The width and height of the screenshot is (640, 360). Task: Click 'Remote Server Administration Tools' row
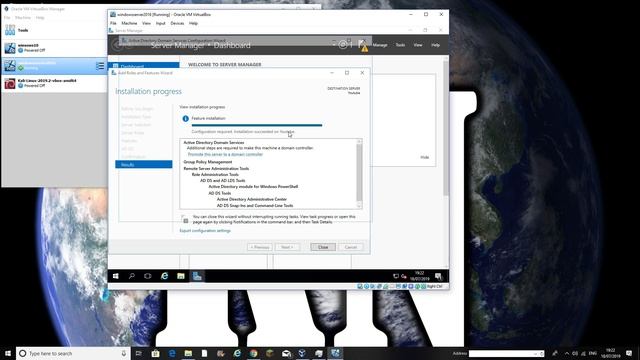pyautogui.click(x=216, y=169)
